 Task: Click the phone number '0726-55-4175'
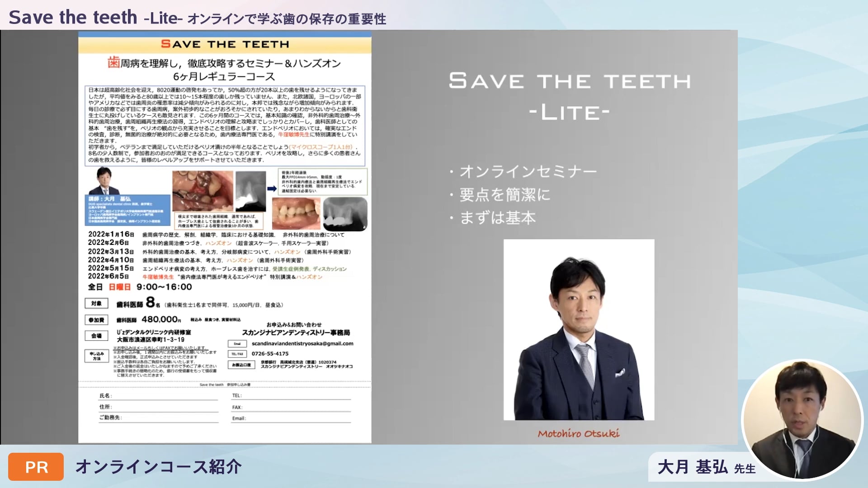pos(270,354)
